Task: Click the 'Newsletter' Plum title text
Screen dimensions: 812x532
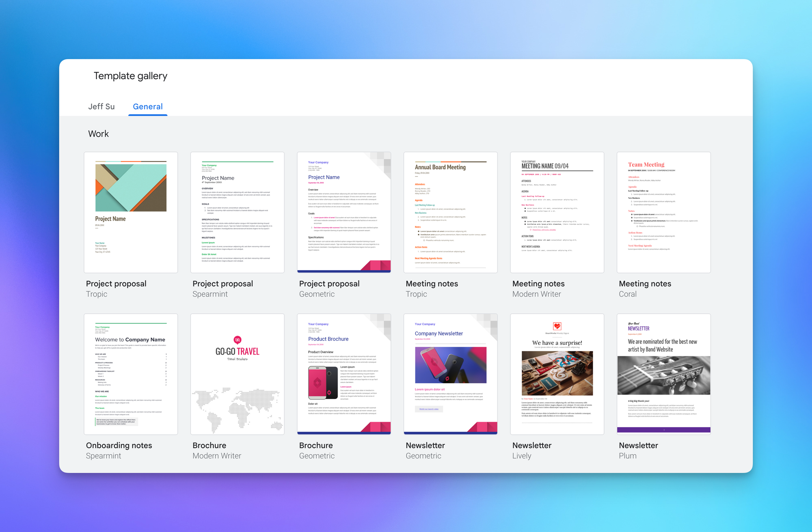Action: click(x=638, y=445)
